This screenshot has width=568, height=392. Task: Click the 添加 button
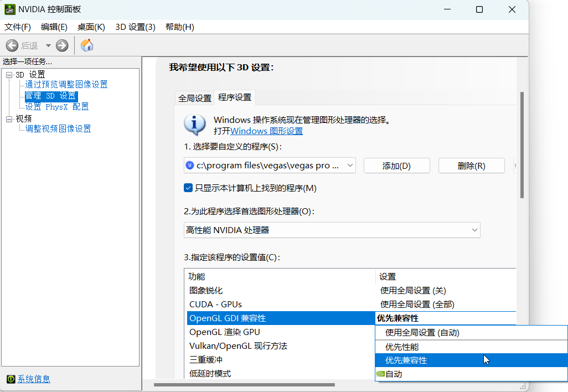(x=396, y=165)
